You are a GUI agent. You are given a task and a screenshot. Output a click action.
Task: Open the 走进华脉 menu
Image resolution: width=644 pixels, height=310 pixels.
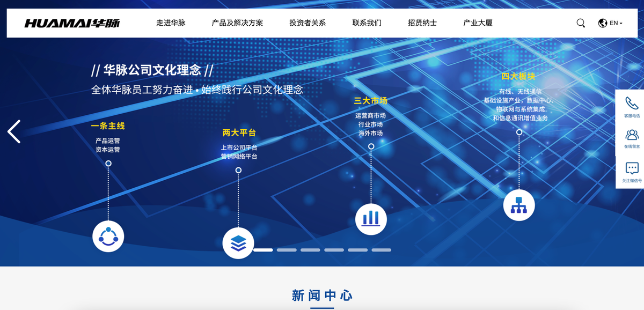171,23
